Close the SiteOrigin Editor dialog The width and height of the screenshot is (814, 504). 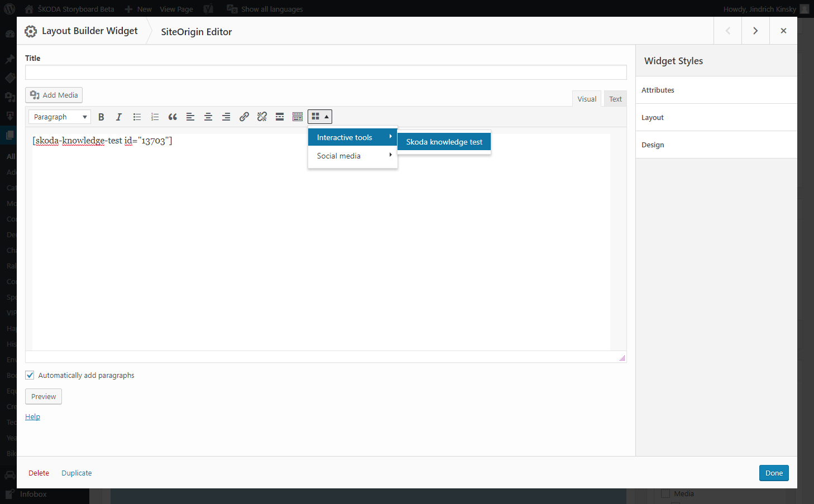783,31
